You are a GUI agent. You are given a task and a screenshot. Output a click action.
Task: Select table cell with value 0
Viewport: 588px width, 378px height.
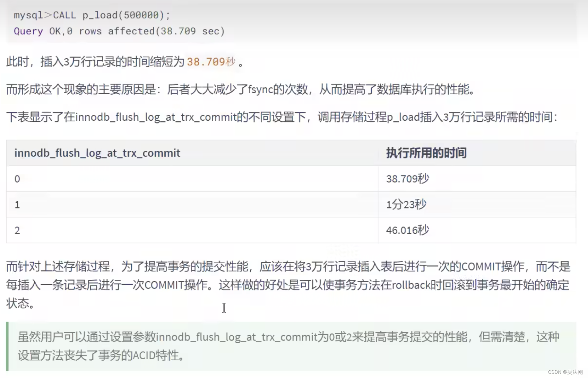192,179
